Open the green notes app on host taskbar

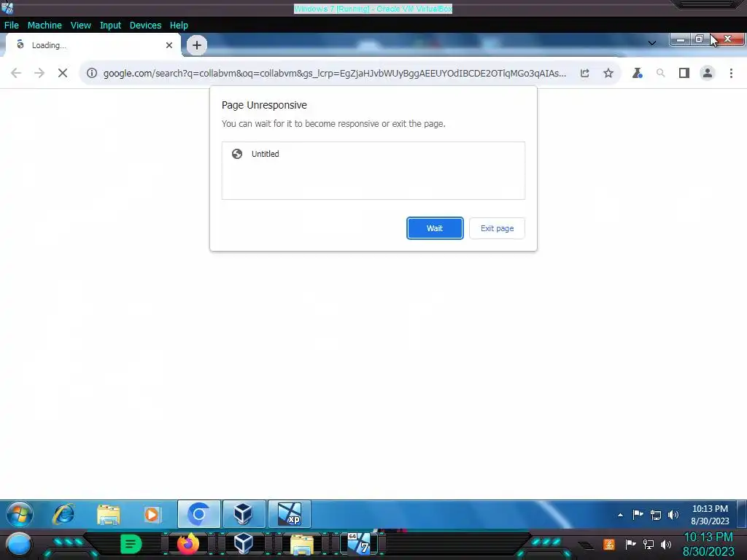(131, 544)
